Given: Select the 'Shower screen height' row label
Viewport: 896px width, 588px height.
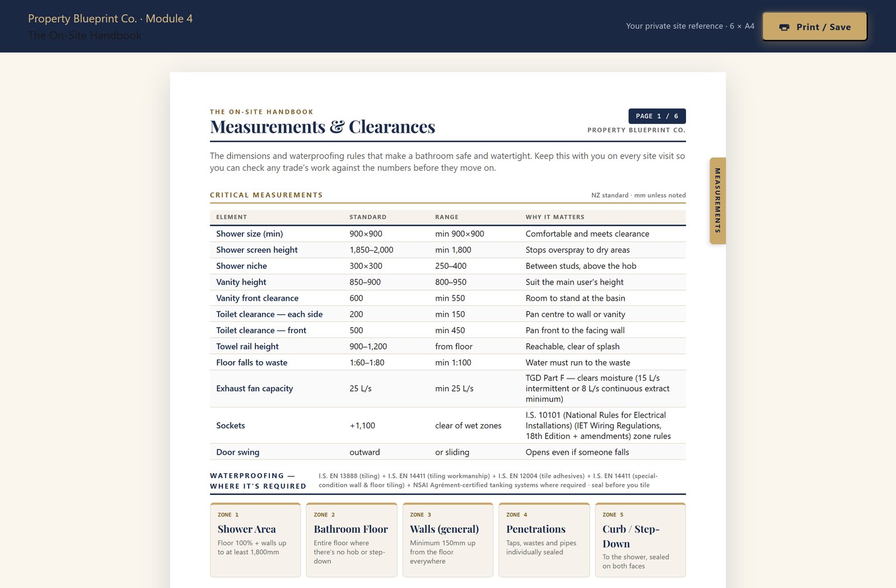Looking at the screenshot, I should pyautogui.click(x=257, y=250).
